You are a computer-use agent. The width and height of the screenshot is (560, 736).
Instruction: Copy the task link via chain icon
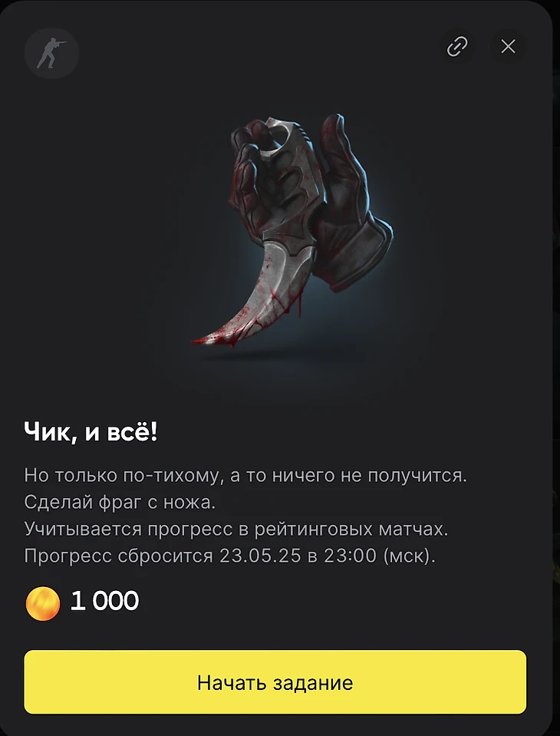457,47
